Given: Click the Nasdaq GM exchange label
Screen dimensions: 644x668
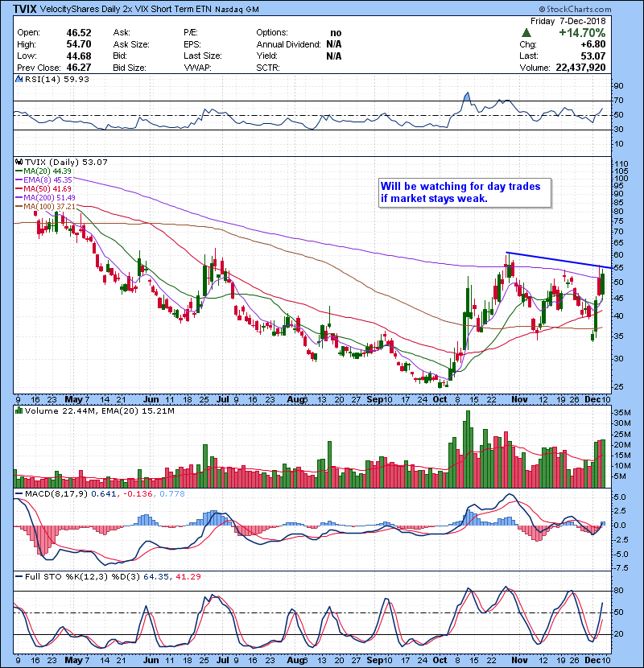Looking at the screenshot, I should [x=237, y=10].
